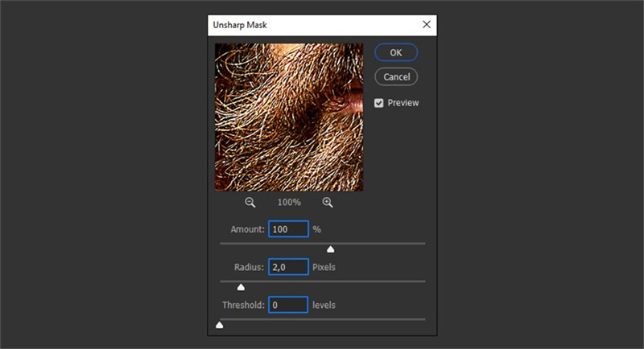Click the Unsharp Mask title bar

coord(306,25)
